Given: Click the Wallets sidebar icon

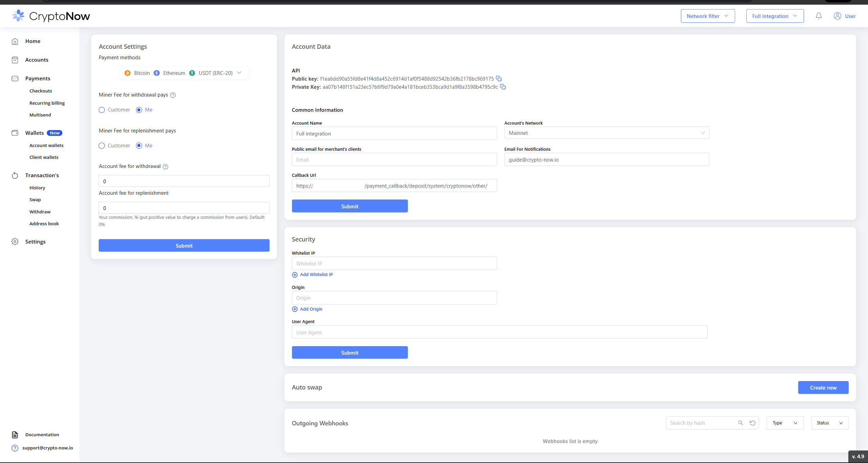Looking at the screenshot, I should [x=15, y=133].
